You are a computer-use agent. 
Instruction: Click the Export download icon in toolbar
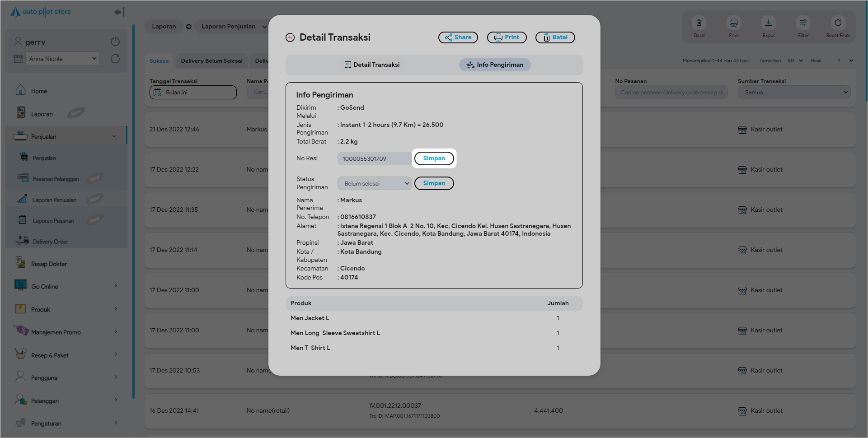pyautogui.click(x=768, y=23)
